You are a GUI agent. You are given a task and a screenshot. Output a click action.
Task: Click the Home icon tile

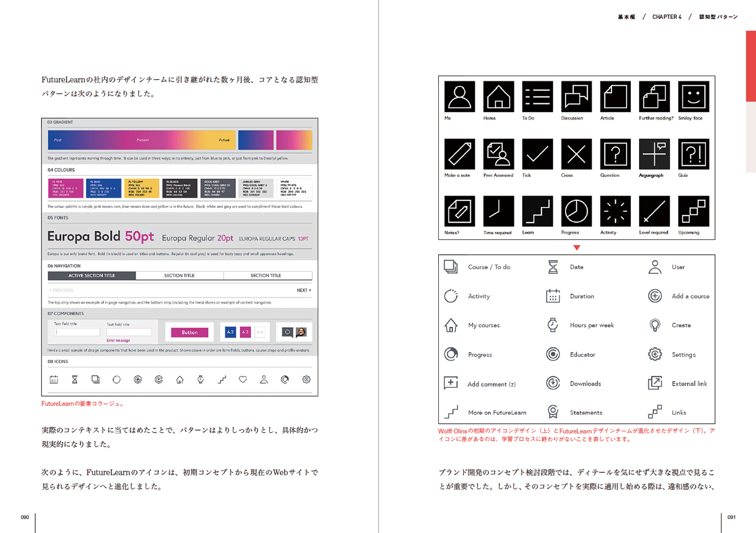click(498, 96)
